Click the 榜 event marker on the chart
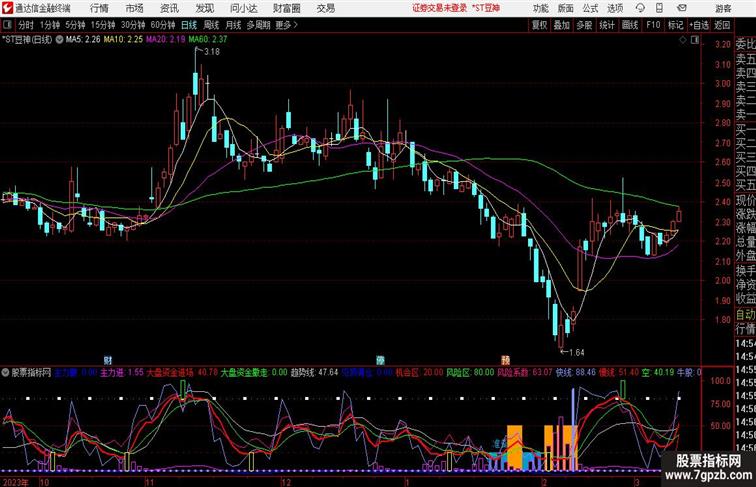The height and width of the screenshot is (487, 756). pyautogui.click(x=380, y=360)
